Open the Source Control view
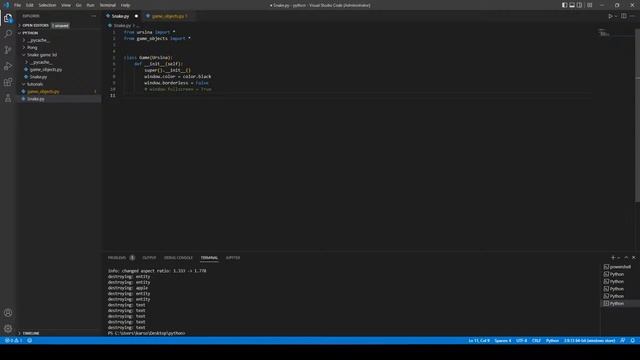Viewport: 640px width, 360px height. tap(8, 50)
